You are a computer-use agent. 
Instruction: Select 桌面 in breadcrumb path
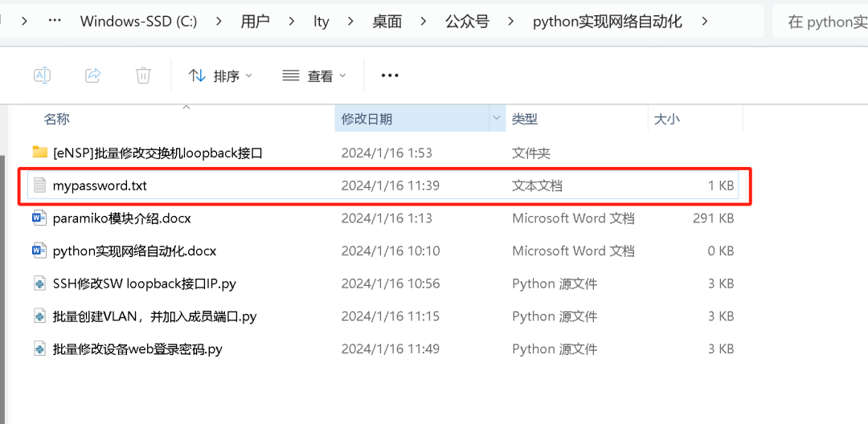(x=387, y=22)
